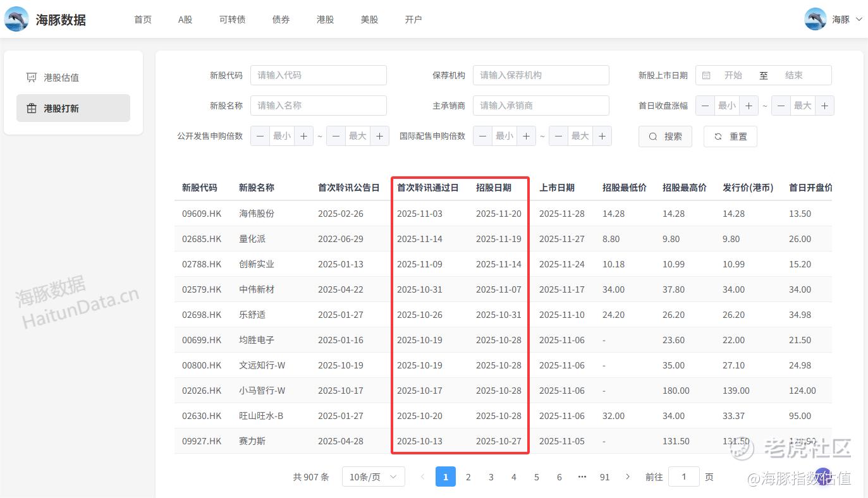The height and width of the screenshot is (498, 868).
Task: Decrease 公开发售申购倍数 minimum value
Action: pos(260,136)
